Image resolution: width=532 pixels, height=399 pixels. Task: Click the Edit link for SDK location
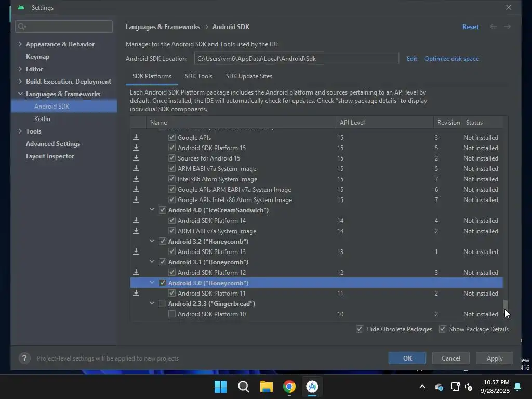coord(411,59)
